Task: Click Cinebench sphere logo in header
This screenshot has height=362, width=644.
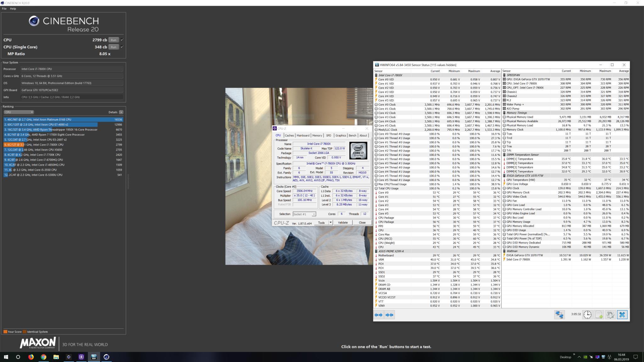Action: click(x=34, y=21)
